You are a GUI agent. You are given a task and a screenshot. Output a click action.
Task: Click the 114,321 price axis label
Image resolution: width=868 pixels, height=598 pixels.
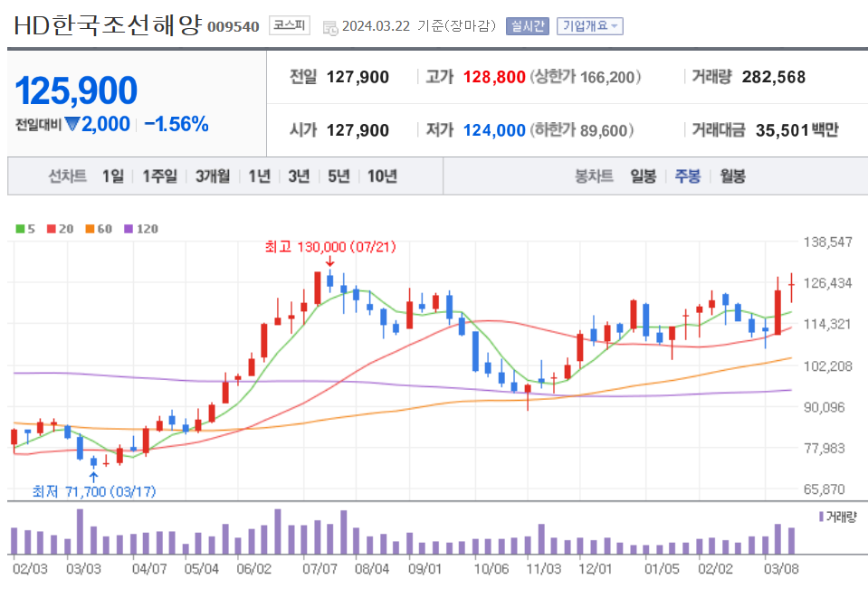(x=827, y=324)
